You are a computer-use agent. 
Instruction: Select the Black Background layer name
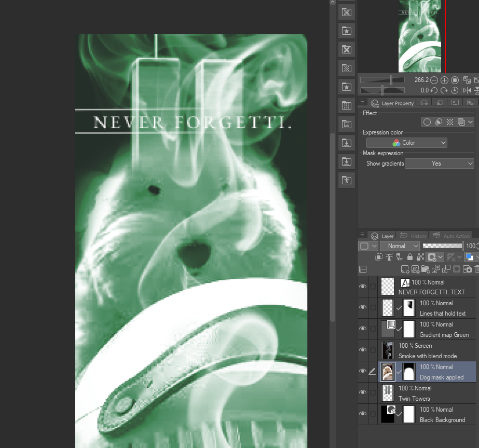tap(442, 420)
